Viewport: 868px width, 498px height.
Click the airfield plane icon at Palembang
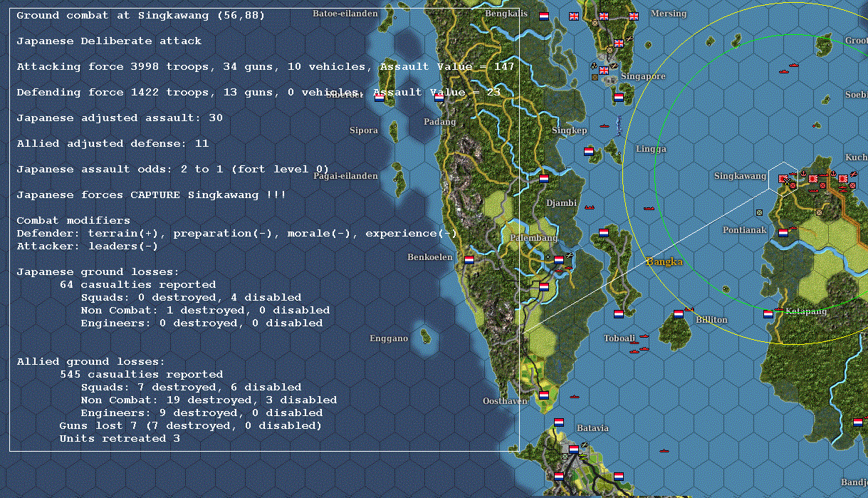[x=570, y=255]
